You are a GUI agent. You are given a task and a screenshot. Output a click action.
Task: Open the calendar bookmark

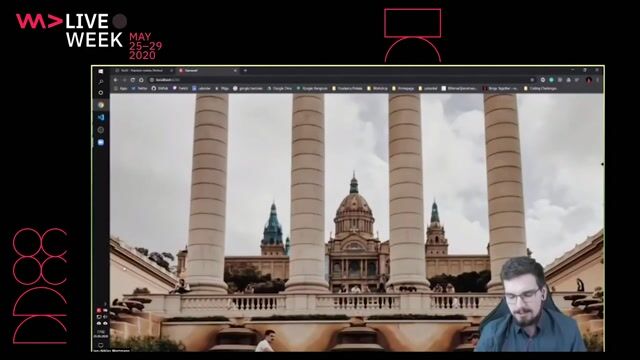(201, 88)
